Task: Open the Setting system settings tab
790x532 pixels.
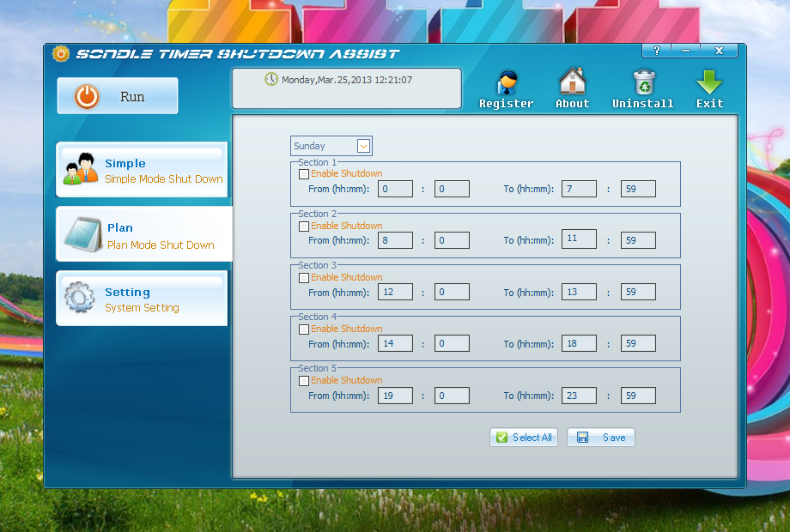Action: pos(143,299)
